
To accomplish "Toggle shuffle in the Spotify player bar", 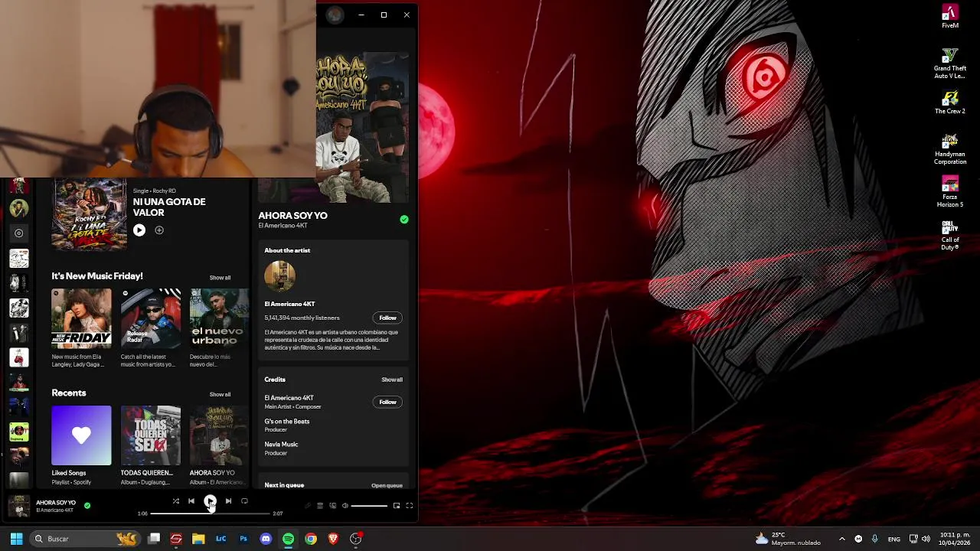I will [x=175, y=501].
